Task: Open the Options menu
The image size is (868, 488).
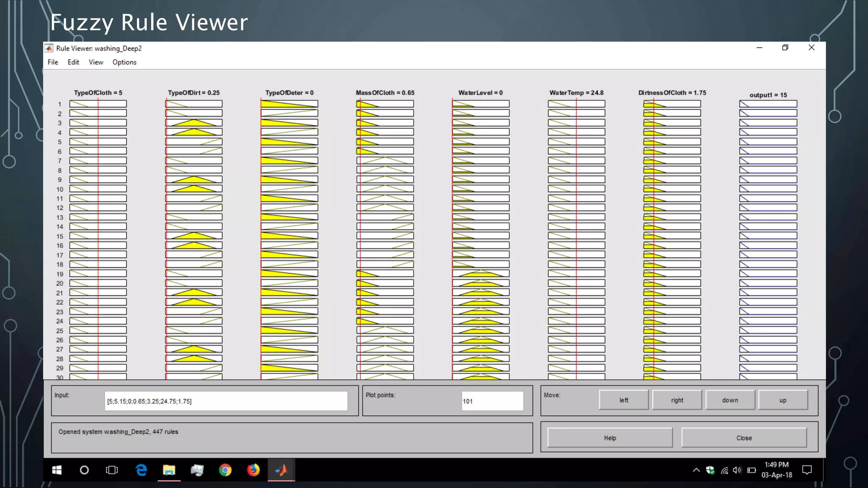Action: point(125,62)
